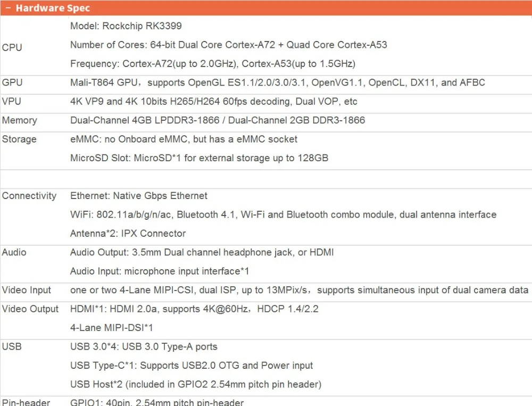Click the Pin-header row label

(26, 402)
